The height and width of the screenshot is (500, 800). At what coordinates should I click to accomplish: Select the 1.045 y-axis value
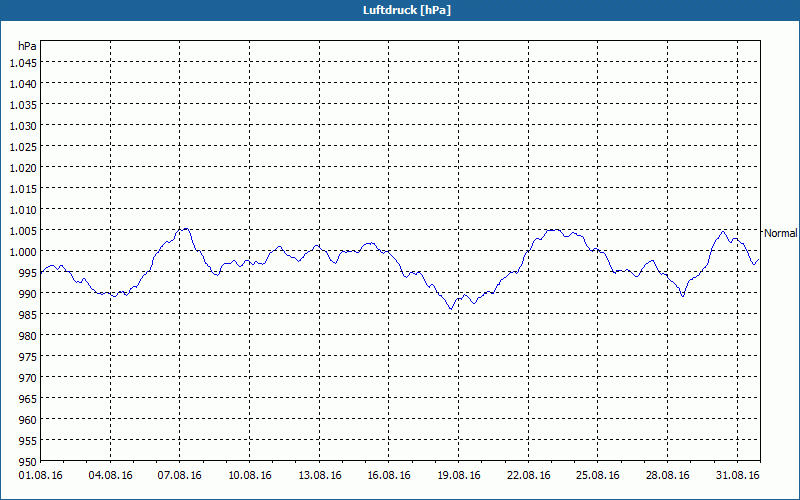23,63
